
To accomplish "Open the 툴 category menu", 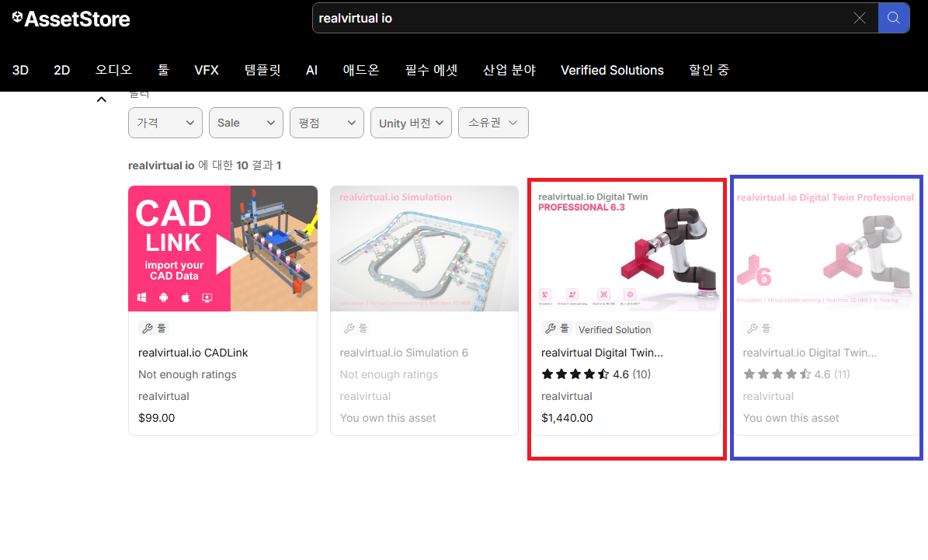I will click(x=163, y=71).
